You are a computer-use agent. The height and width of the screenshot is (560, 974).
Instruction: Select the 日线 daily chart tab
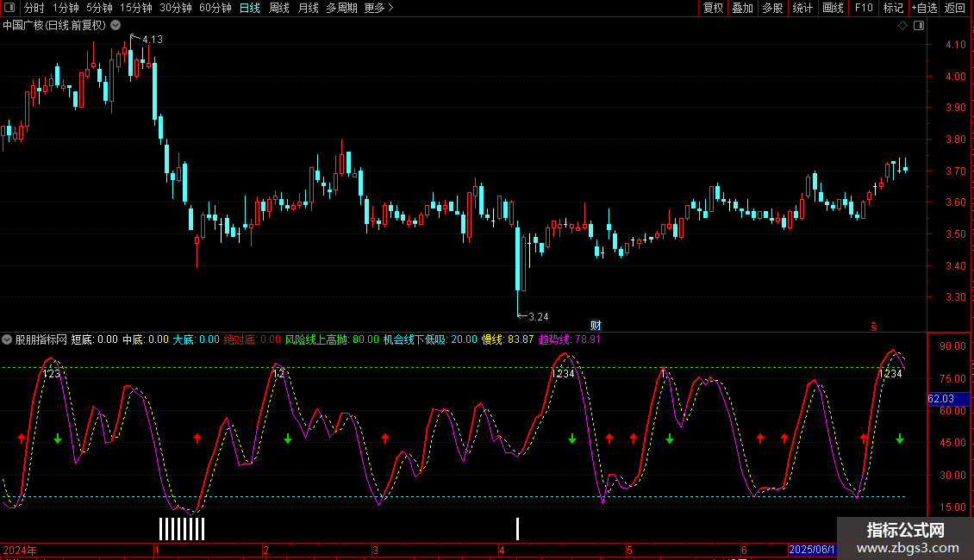(x=250, y=8)
